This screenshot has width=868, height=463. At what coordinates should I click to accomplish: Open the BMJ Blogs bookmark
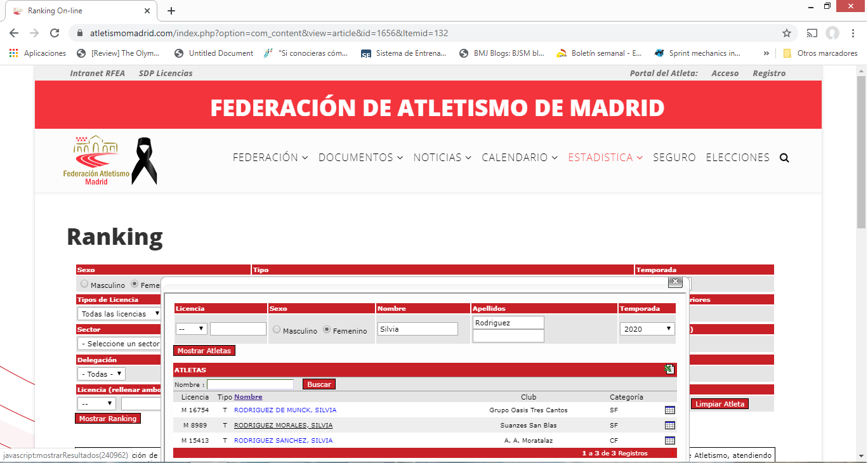click(x=502, y=53)
